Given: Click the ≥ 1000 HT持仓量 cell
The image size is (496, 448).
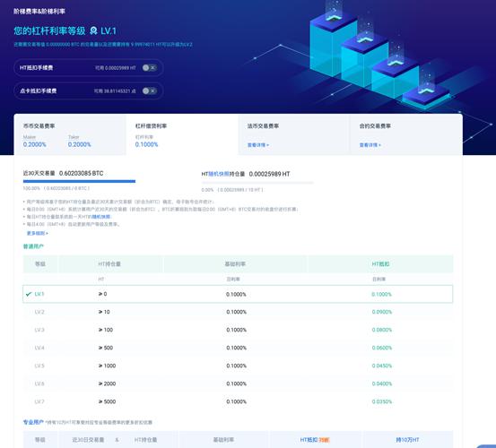Looking at the screenshot, I should tap(107, 366).
